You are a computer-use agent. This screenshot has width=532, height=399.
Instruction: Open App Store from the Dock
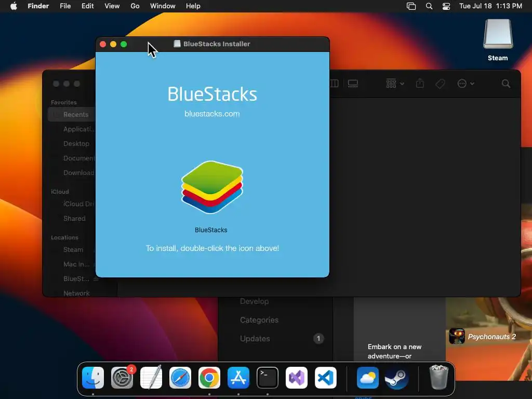[238, 378]
